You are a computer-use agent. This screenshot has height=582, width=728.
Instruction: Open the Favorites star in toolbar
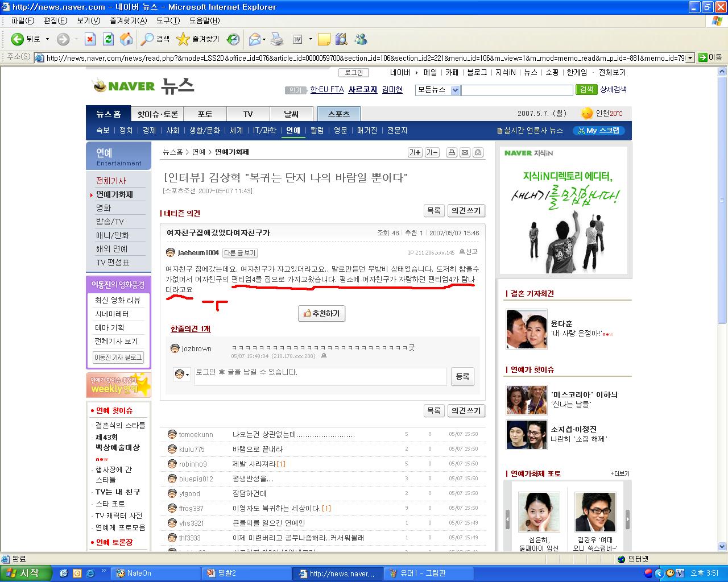click(183, 39)
